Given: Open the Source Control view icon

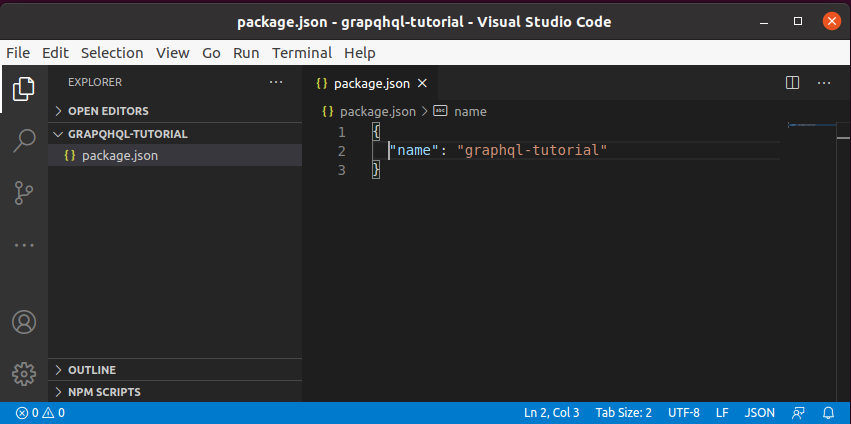Looking at the screenshot, I should pyautogui.click(x=23, y=193).
